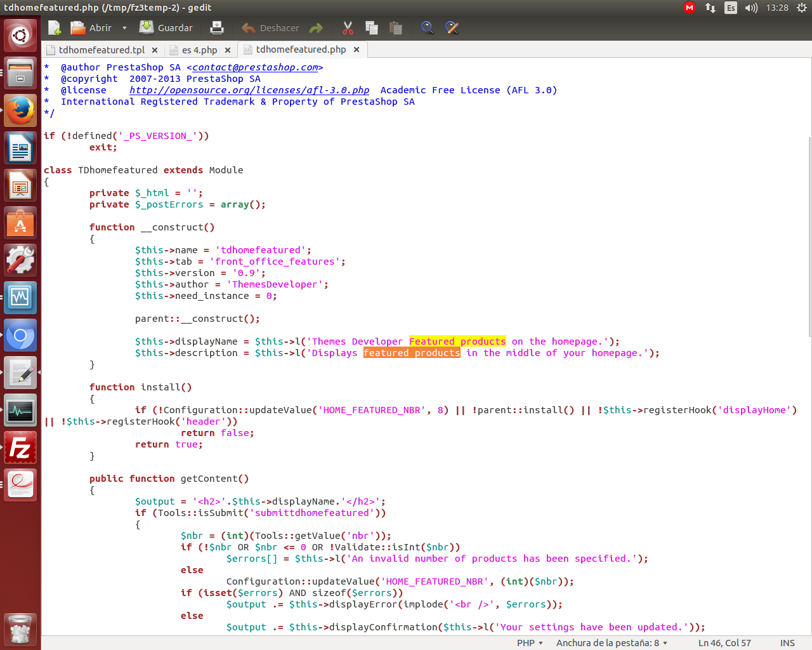This screenshot has height=650, width=812.
Task: Launch FileZilla from the dock
Action: (x=20, y=448)
